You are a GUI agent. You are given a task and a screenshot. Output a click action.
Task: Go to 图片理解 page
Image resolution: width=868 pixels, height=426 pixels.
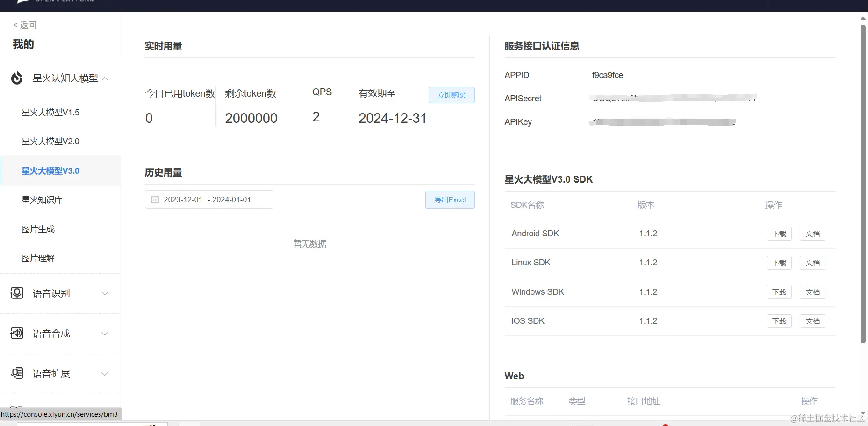point(38,258)
